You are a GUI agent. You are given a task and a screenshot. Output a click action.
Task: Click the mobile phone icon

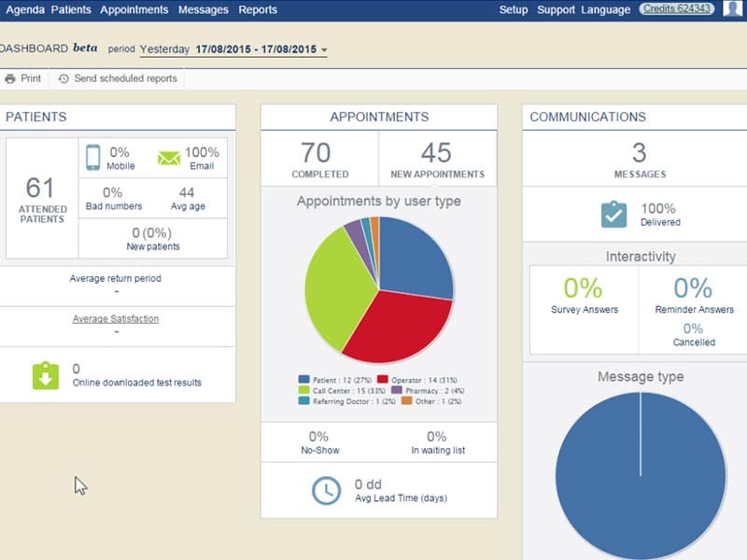point(92,157)
